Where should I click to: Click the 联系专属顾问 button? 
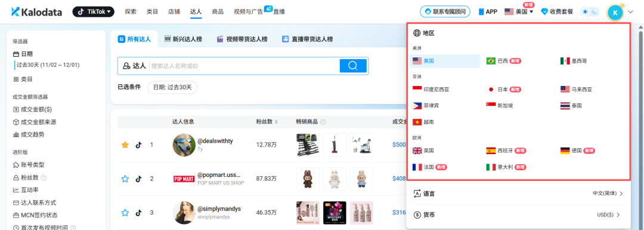pyautogui.click(x=445, y=12)
